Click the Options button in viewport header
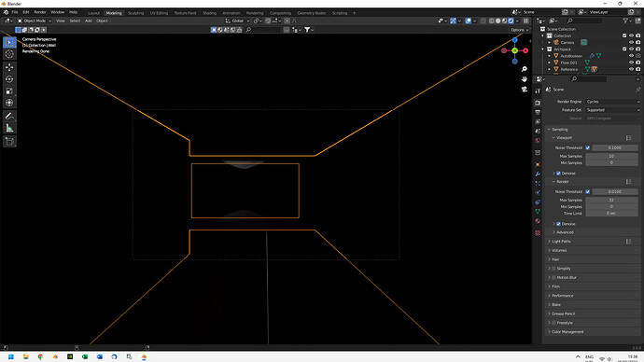 pos(519,30)
